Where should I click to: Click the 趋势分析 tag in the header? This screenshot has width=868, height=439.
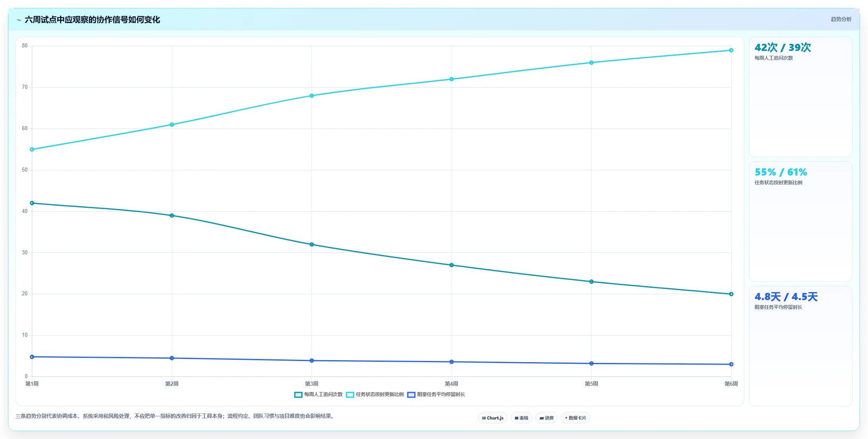(x=841, y=19)
